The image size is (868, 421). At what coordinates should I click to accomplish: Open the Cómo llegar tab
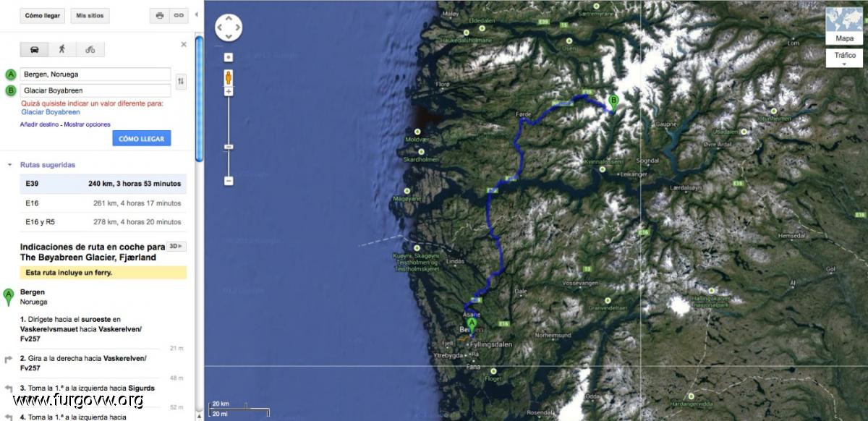point(43,15)
